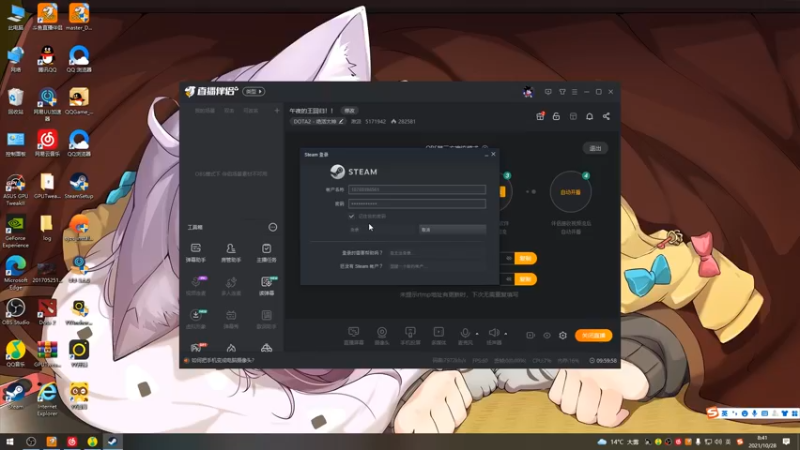
Task: Click the microphone icon in bottom bar
Action: pos(465,334)
